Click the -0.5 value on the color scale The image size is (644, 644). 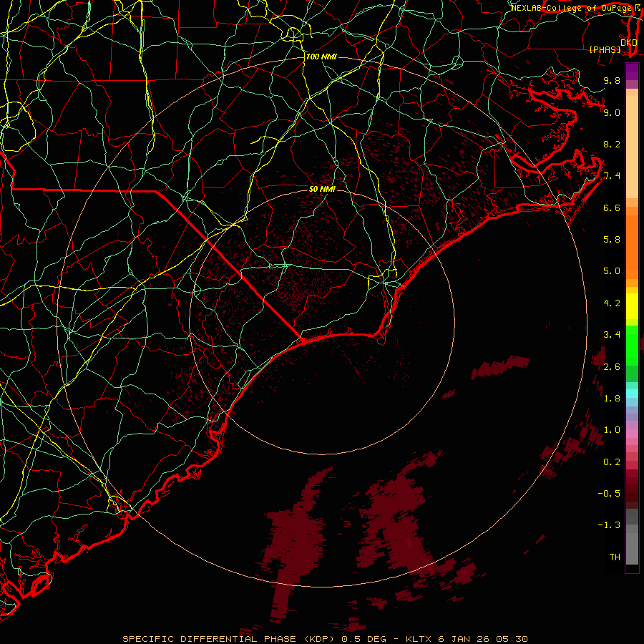pos(609,494)
